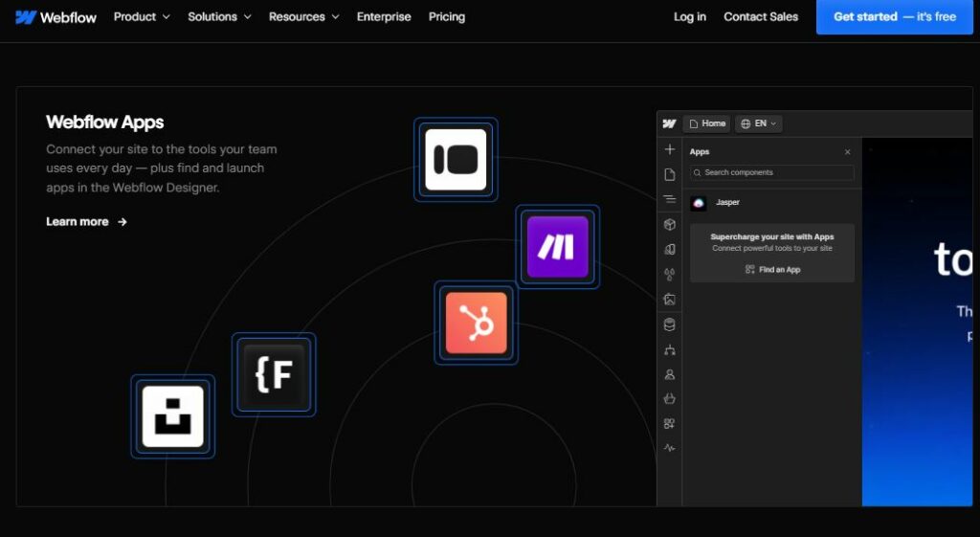Viewport: 980px width, 537px height.
Task: Open the CMS database icon
Action: click(669, 324)
